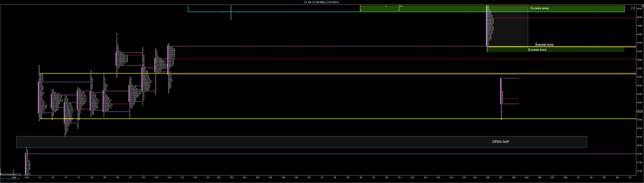This screenshot has width=644, height=183.
Task: Click the 12/28 date on time axis
Action: click(x=14, y=177)
